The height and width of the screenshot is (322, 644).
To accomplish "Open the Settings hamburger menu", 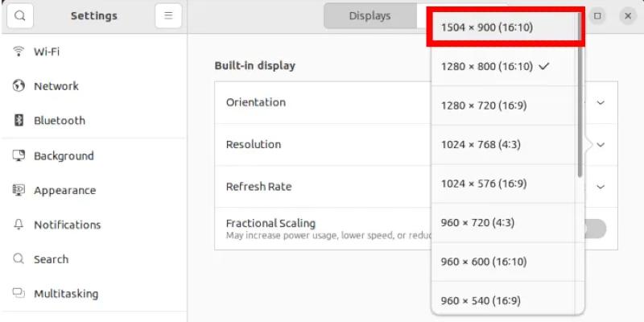I will point(168,16).
